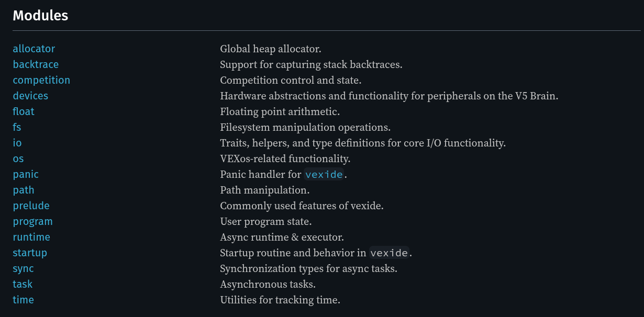The width and height of the screenshot is (644, 317).
Task: Navigate to the sync module
Action: coord(23,268)
